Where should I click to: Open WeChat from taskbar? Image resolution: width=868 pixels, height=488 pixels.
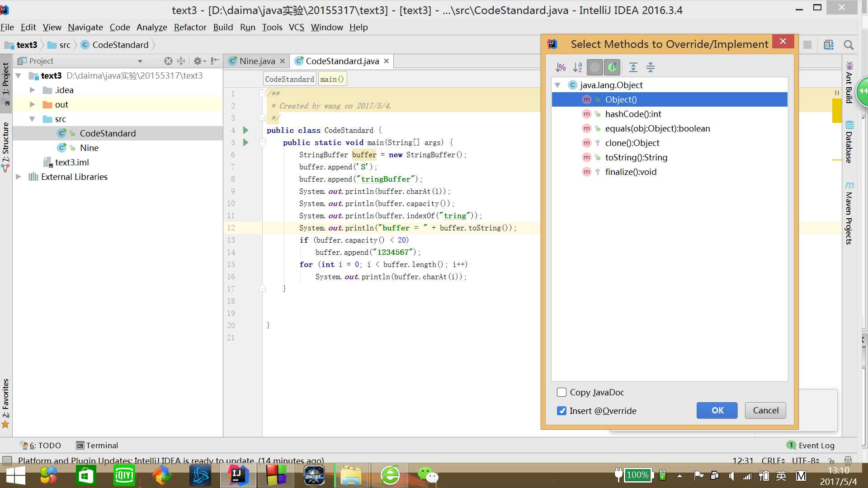pyautogui.click(x=427, y=475)
